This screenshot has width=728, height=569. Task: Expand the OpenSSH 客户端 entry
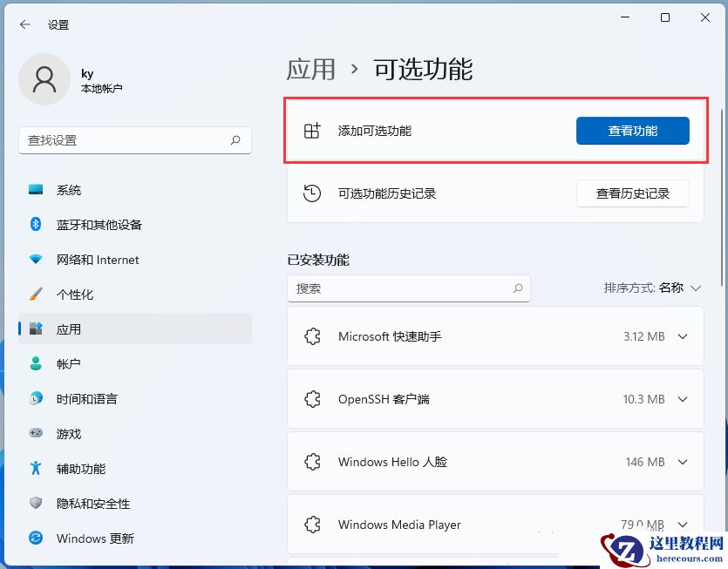coord(683,399)
